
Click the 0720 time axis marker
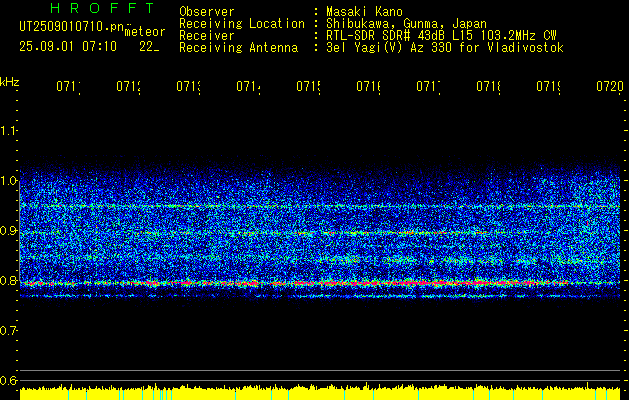pos(610,86)
